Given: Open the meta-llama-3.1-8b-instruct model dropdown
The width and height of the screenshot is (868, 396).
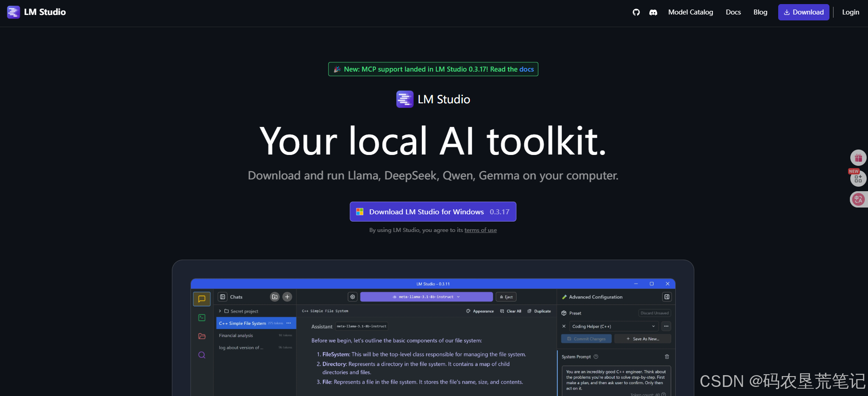Looking at the screenshot, I should [426, 297].
